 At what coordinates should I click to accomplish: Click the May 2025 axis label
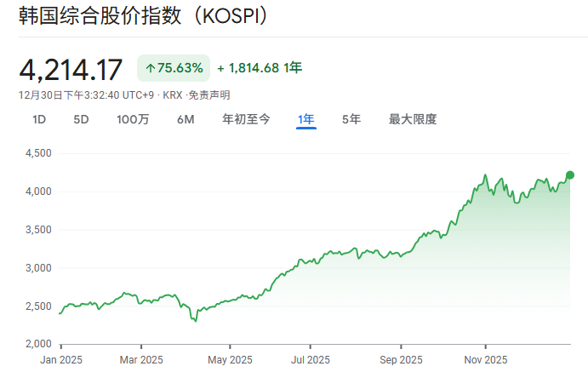click(230, 360)
